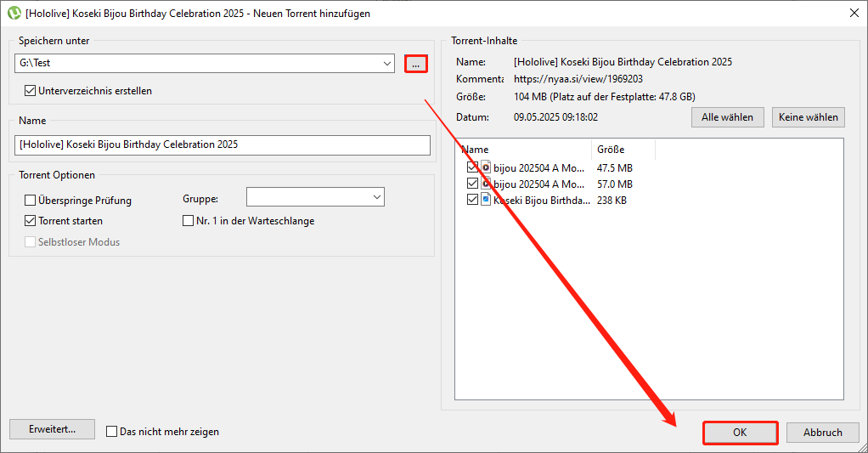Click the size text '104 MB (Platz auf der Festplatte: 47.8 GB)'
This screenshot has height=453, width=868.
(605, 96)
